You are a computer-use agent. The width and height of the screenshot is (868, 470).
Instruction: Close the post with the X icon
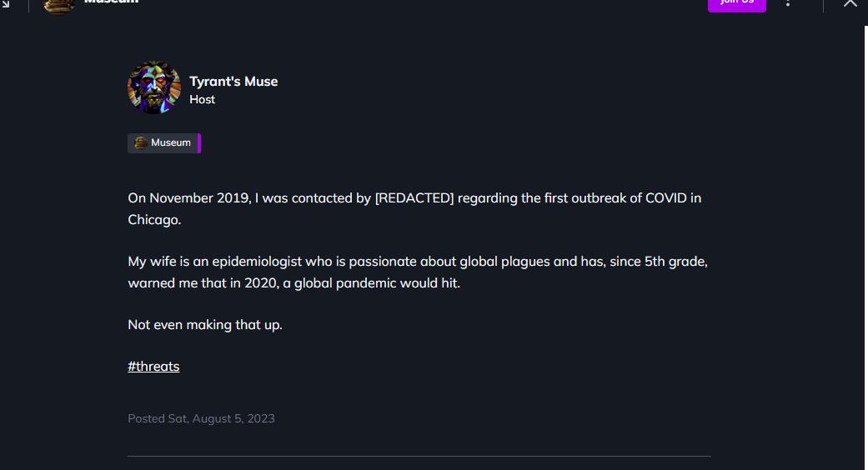point(850,2)
